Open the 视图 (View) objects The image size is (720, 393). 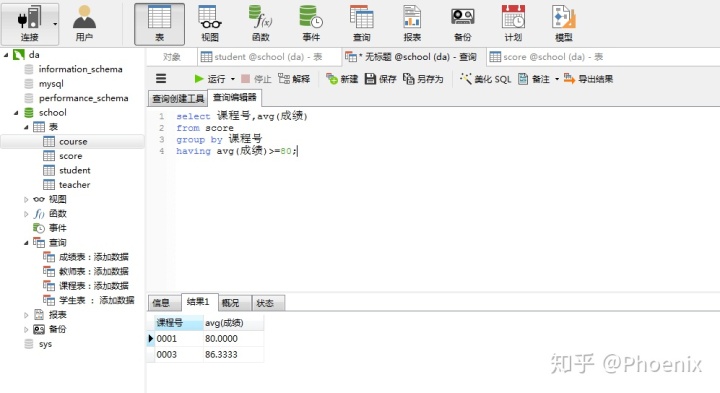(x=210, y=24)
